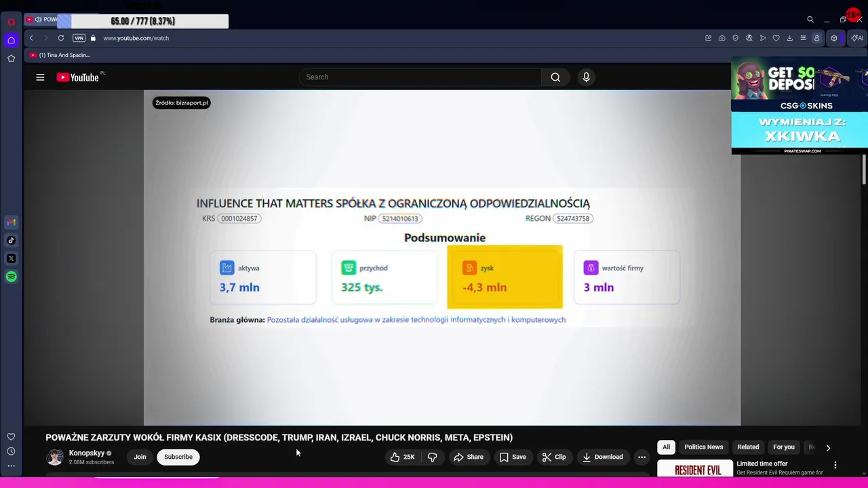Click the 65.00 / 777 progress bar overlay
This screenshot has width=868, height=488.
[142, 22]
